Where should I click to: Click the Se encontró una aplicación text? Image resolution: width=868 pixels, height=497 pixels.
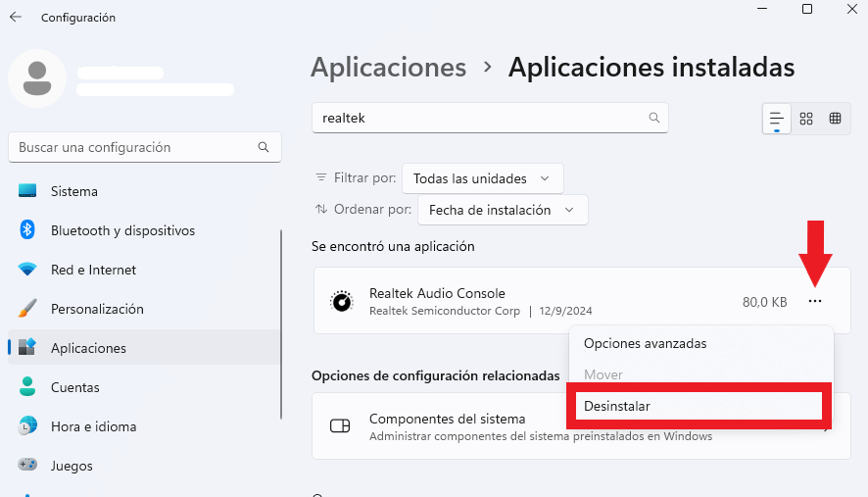tap(393, 247)
